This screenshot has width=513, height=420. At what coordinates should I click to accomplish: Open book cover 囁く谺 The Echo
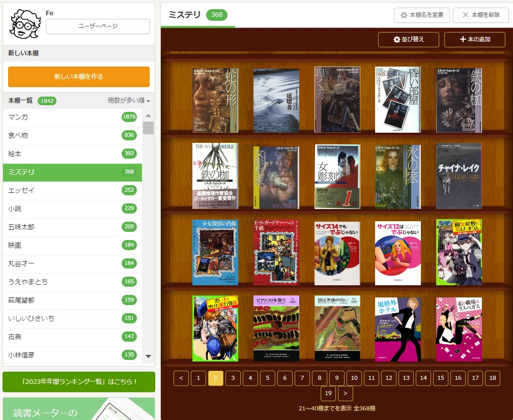click(337, 100)
